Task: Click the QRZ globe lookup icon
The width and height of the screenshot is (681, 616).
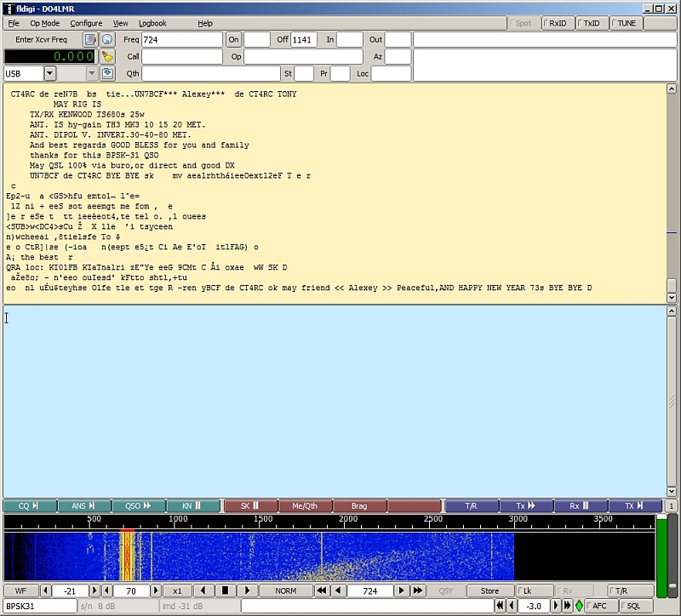Action: [107, 40]
